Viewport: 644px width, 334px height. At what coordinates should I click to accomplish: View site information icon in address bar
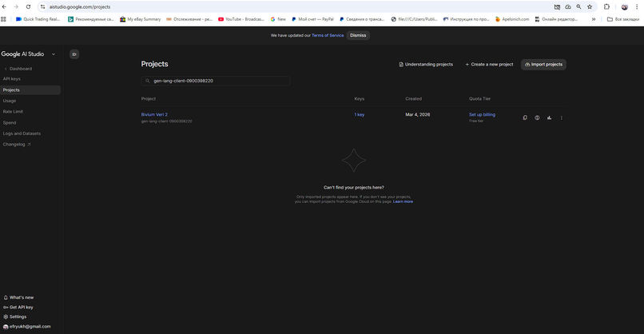coord(42,6)
